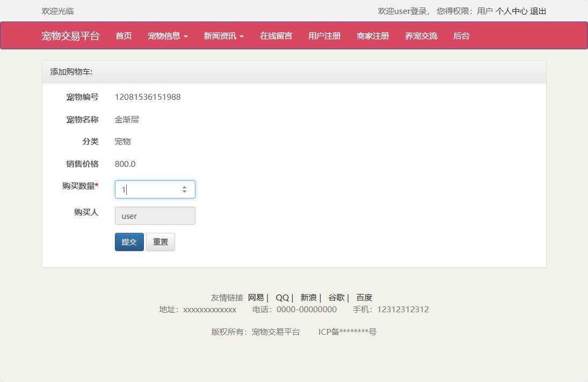Reset the form using 重置 button

pos(160,241)
